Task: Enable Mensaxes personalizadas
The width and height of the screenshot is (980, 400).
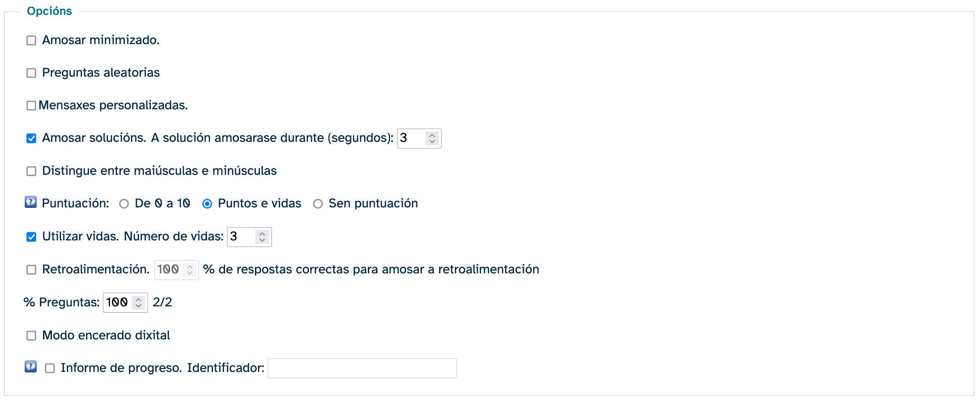Action: tap(30, 105)
